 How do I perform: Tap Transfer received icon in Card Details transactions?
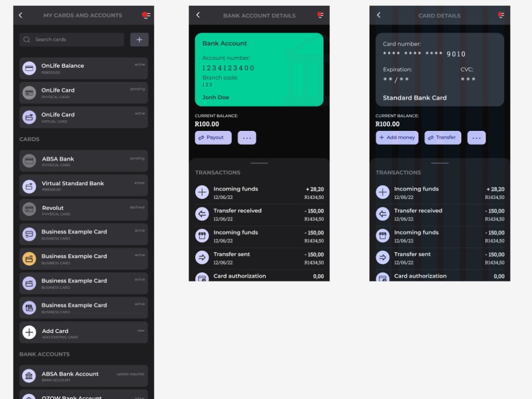383,214
